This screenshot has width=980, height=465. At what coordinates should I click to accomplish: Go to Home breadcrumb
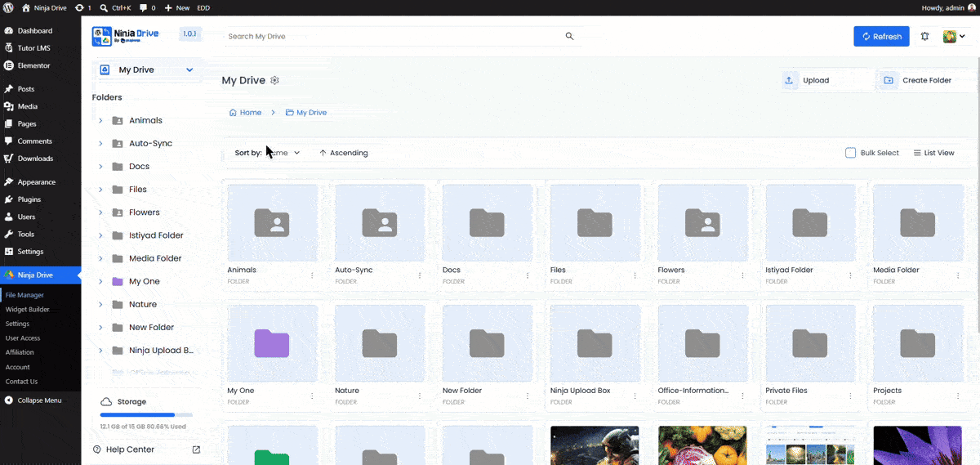(245, 112)
